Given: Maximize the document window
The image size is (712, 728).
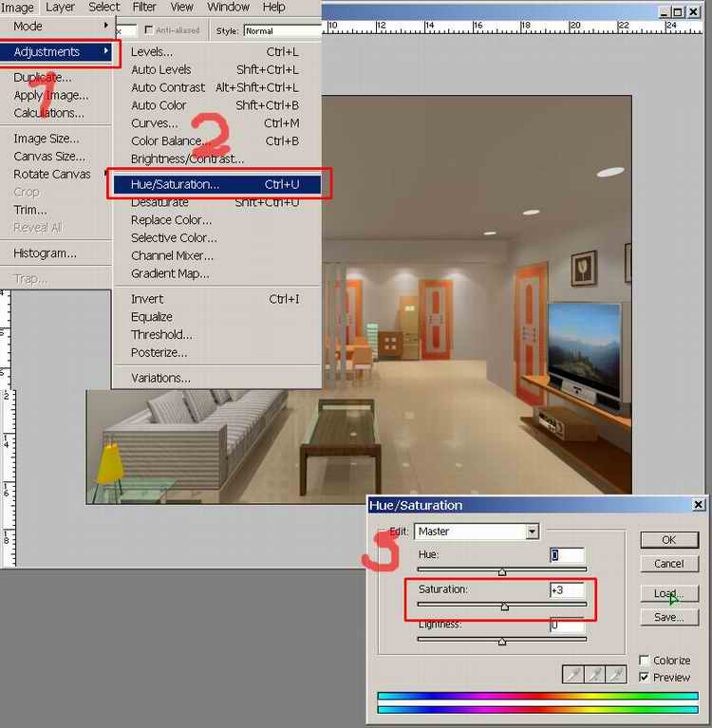Looking at the screenshot, I should 678,12.
